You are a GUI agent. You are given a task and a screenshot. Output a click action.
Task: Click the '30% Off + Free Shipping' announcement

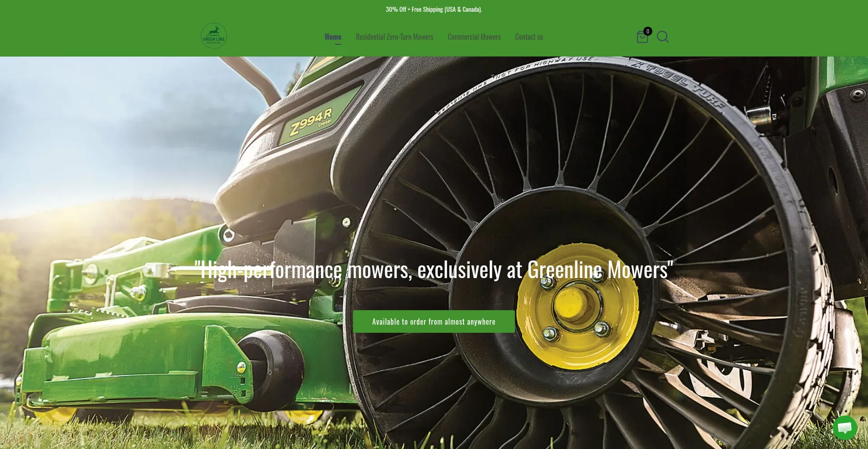pyautogui.click(x=434, y=9)
